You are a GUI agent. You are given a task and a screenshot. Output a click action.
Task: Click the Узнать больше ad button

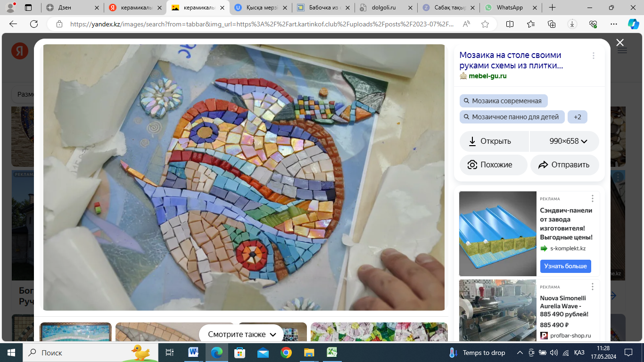point(566,266)
